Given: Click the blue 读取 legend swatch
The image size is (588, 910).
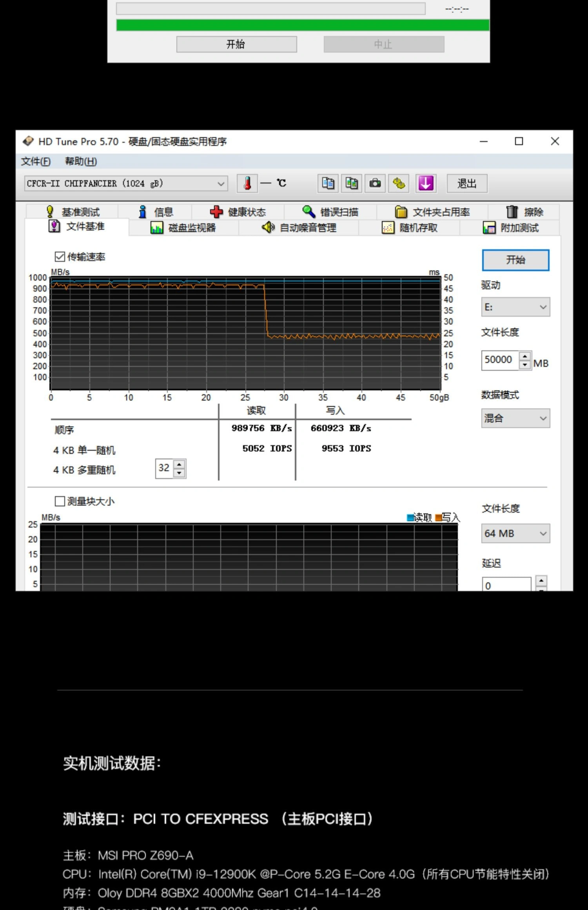Looking at the screenshot, I should pos(410,518).
